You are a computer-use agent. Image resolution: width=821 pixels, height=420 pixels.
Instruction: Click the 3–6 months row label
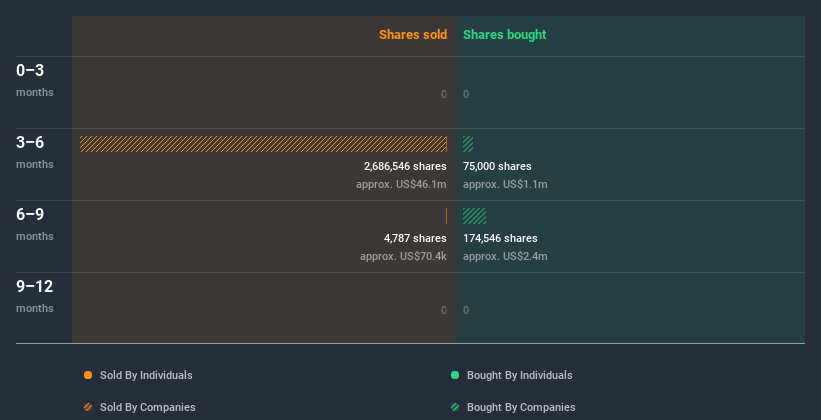click(x=35, y=152)
